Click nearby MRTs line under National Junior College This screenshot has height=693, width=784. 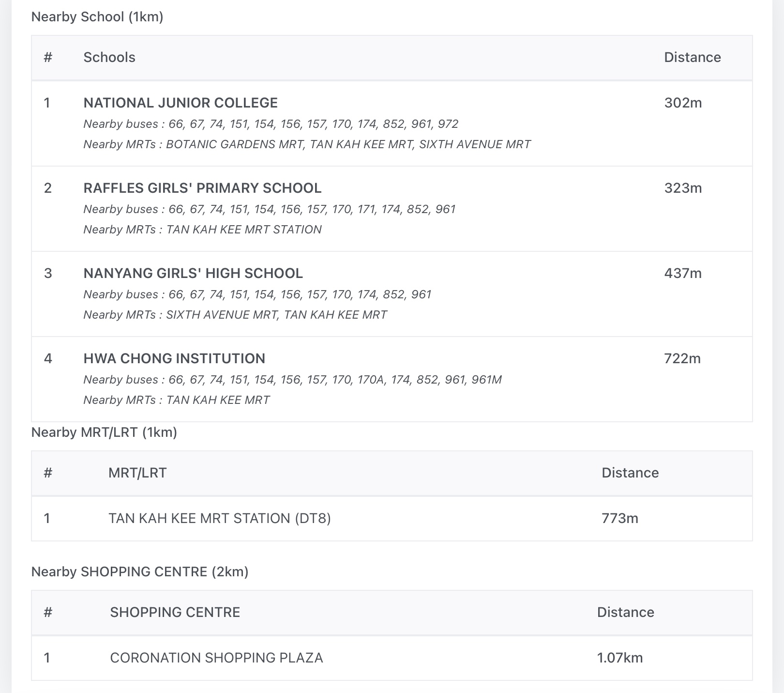click(x=307, y=144)
